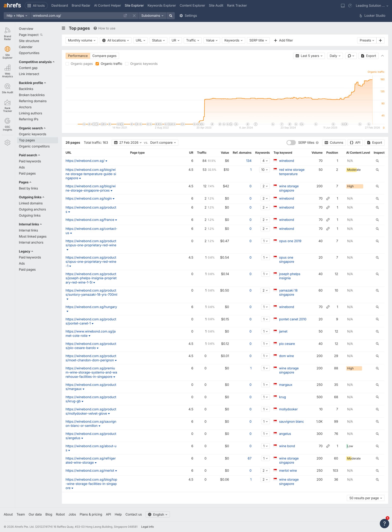
Task: Inspect the red wine storage temperature row
Action: coord(377,170)
